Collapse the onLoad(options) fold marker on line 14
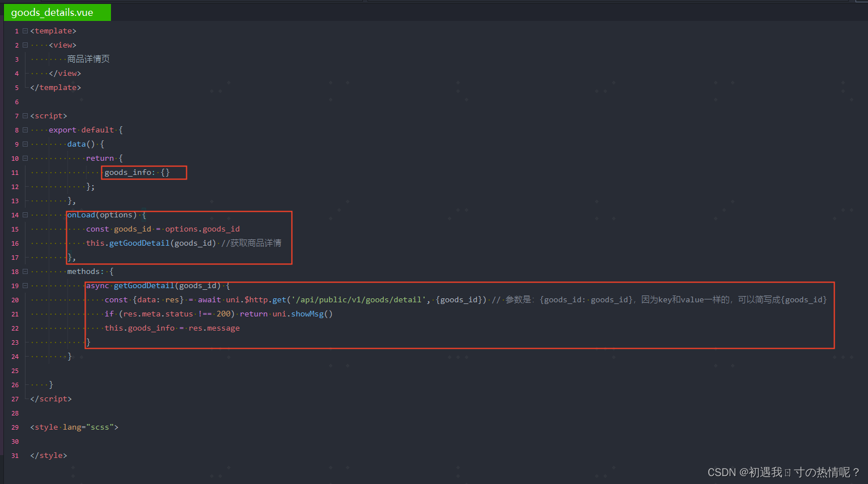The height and width of the screenshot is (484, 868). click(x=25, y=215)
